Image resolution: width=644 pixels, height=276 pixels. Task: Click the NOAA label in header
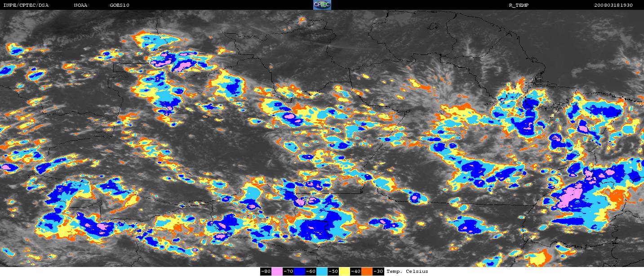coord(81,5)
